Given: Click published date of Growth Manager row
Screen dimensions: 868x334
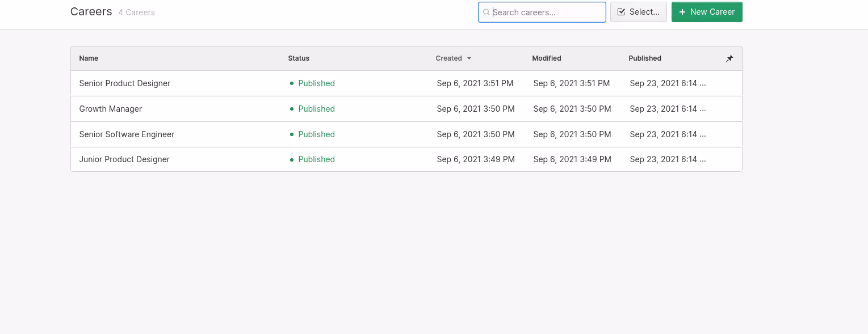Looking at the screenshot, I should point(668,109).
